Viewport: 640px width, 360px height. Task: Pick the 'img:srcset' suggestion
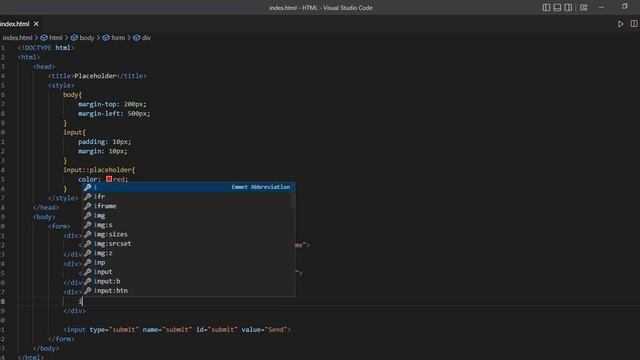189,243
